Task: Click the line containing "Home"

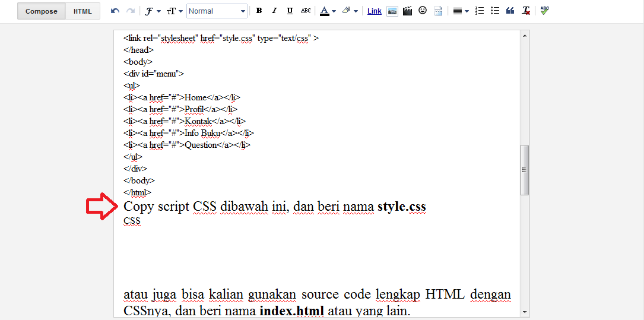Action: coord(182,97)
